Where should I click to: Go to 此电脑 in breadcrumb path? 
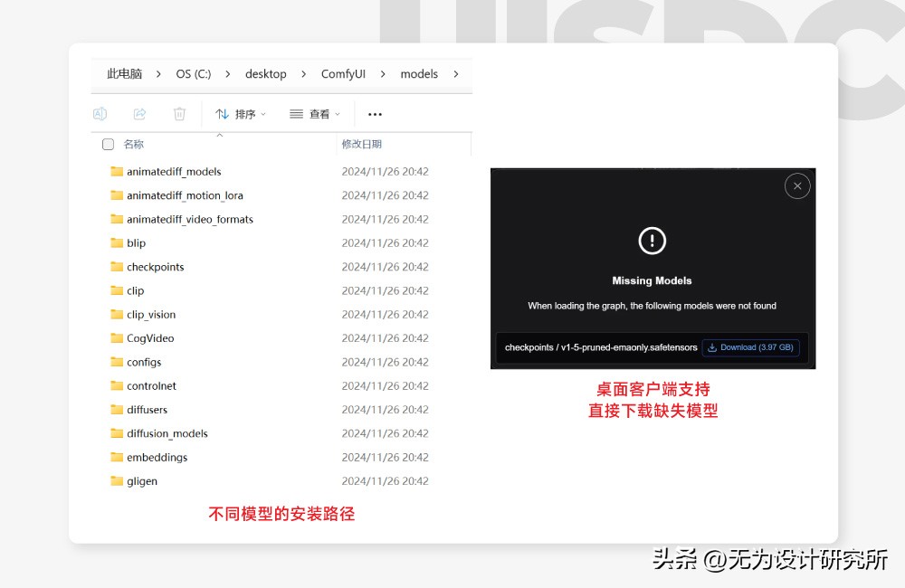[124, 74]
